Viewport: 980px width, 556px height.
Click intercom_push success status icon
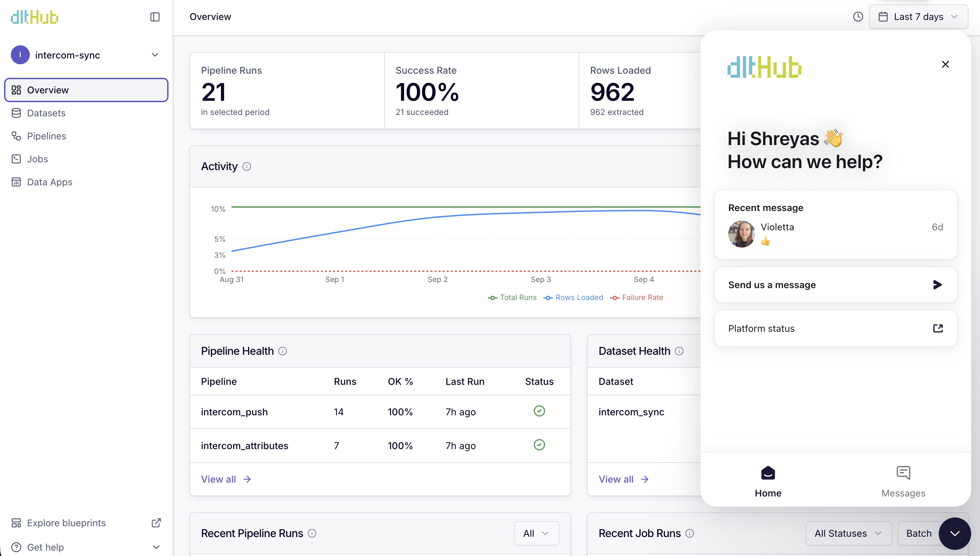click(539, 411)
